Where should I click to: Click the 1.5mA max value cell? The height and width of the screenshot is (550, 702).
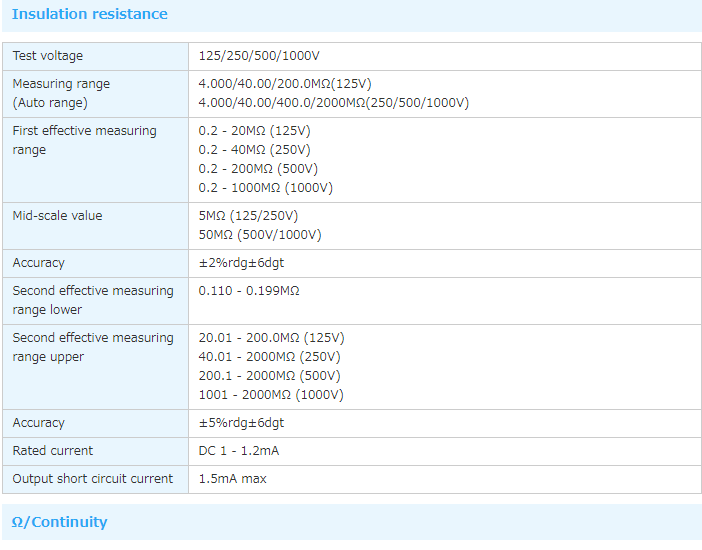(233, 479)
